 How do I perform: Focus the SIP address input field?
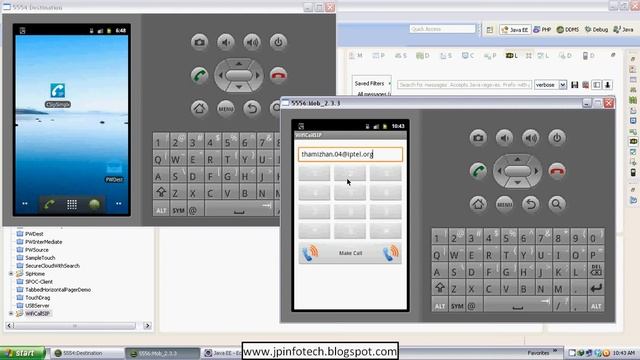350,154
